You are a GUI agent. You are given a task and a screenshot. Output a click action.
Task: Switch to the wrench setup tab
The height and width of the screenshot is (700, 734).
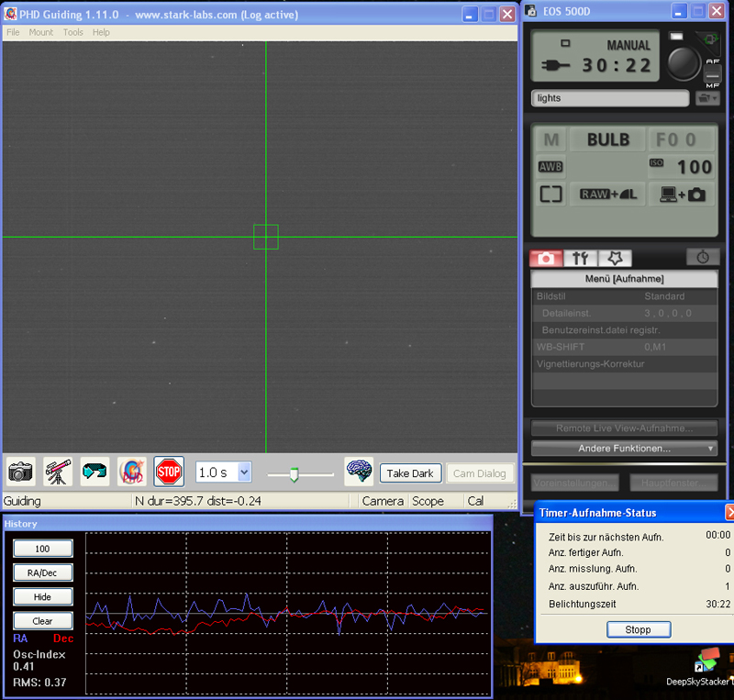(x=580, y=258)
